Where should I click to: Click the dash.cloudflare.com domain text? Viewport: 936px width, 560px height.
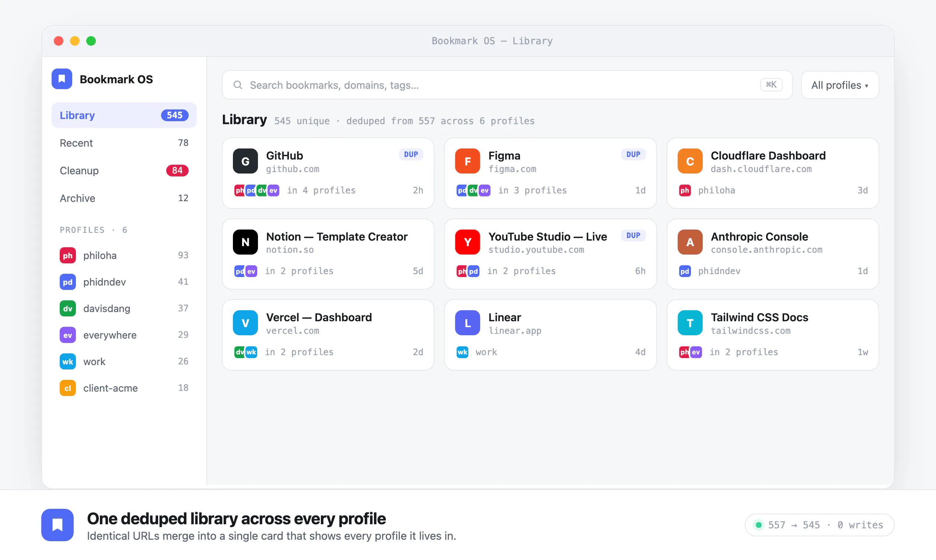(x=761, y=169)
